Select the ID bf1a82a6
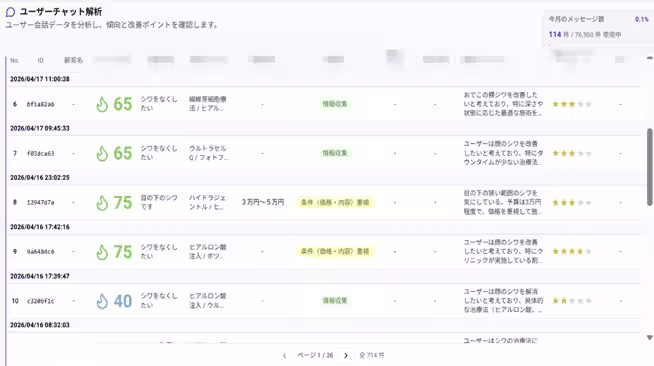Image resolution: width=654 pixels, height=366 pixels. tap(40, 104)
